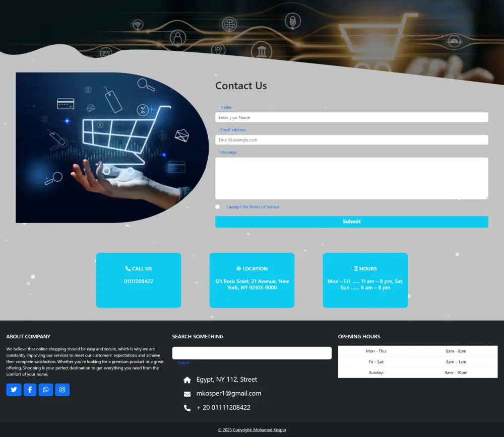Check the accept Terms of Service checkbox
Viewport: 504px width, 437px height.
217,206
